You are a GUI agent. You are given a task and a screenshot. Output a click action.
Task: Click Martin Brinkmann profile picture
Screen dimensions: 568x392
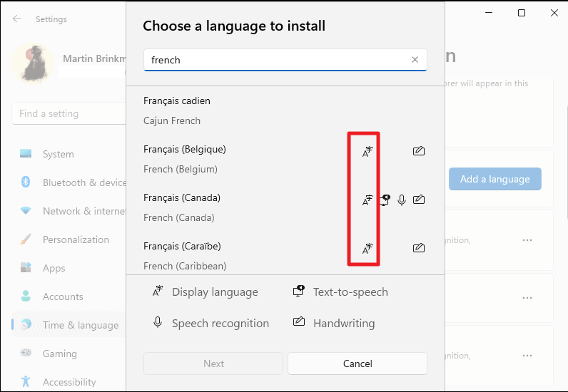click(33, 63)
